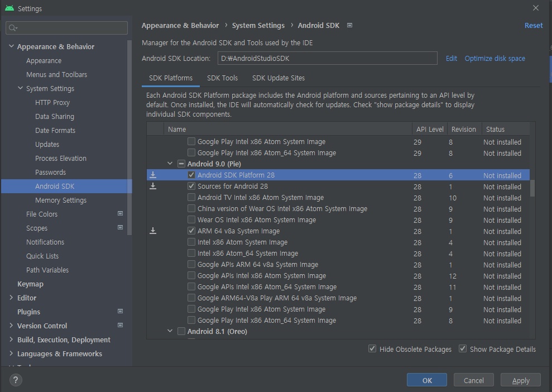This screenshot has width=552, height=392.
Task: Click the API Level column header
Action: click(430, 129)
